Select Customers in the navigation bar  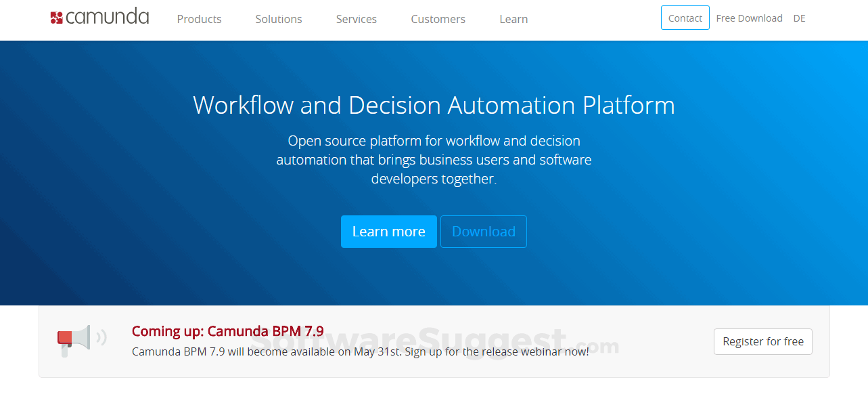[x=438, y=19]
